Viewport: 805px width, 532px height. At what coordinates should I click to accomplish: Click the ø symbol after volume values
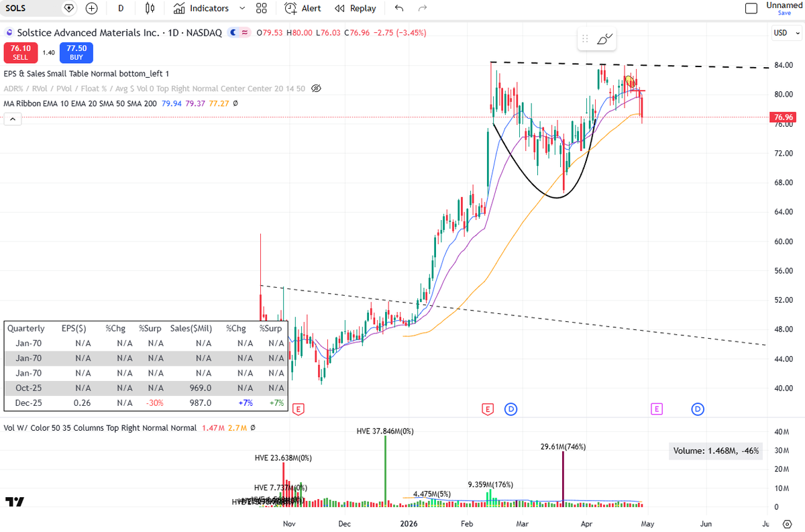(x=253, y=427)
